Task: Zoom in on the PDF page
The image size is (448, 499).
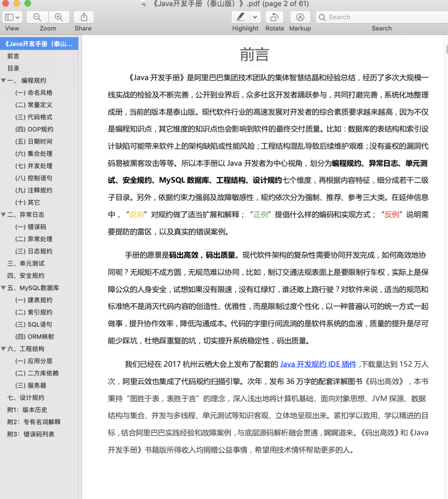Action: 59,17
